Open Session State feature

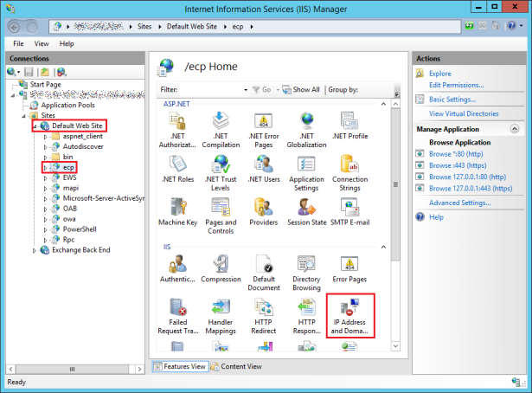(x=307, y=212)
